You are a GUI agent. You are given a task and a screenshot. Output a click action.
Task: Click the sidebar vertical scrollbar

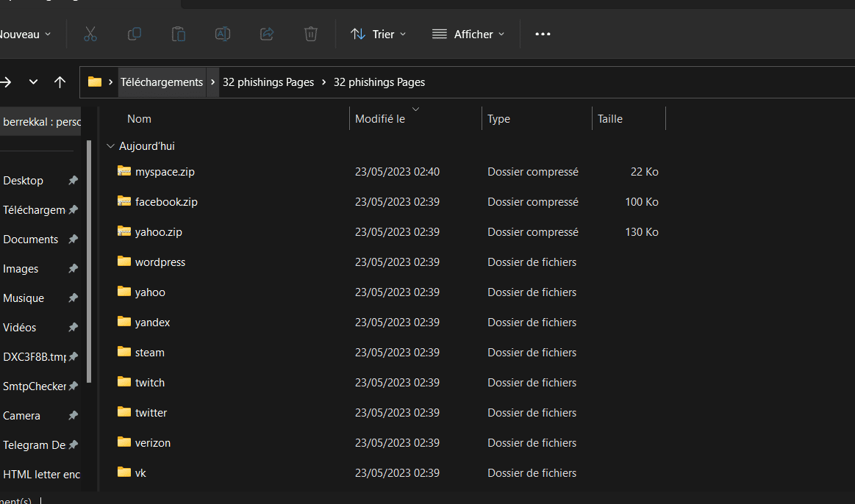(89, 261)
